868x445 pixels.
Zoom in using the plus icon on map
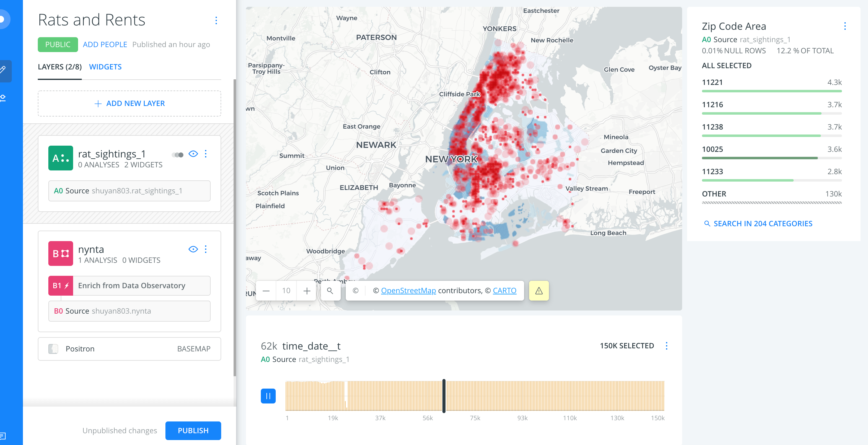coord(306,290)
